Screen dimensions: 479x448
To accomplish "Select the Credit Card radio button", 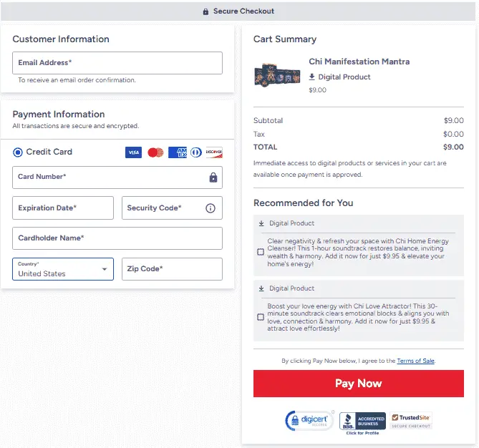I will point(18,152).
